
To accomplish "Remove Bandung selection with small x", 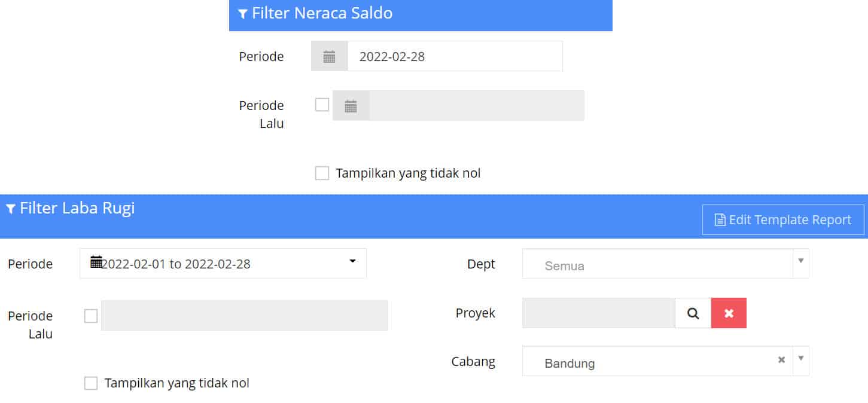I will (x=781, y=360).
